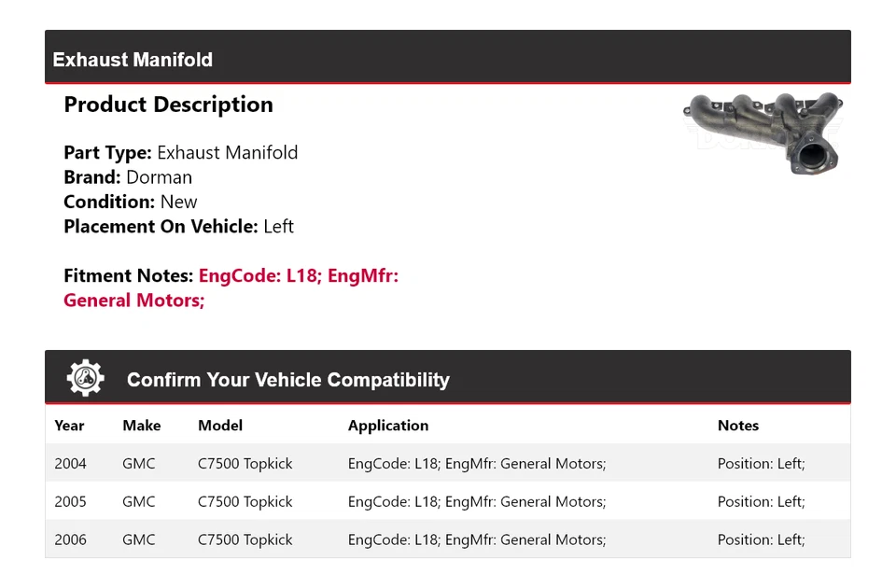This screenshot has height=588, width=896.
Task: Click the Exhaust Manifold header title
Action: (133, 60)
